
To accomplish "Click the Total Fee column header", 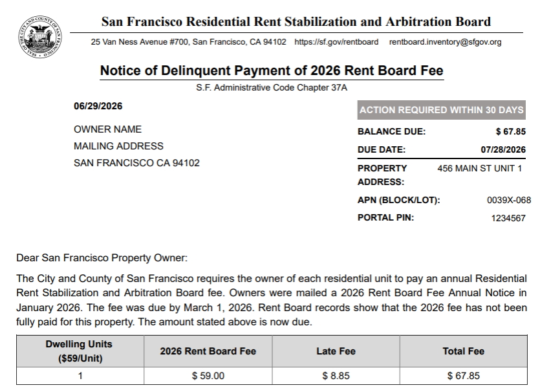I will [464, 351].
